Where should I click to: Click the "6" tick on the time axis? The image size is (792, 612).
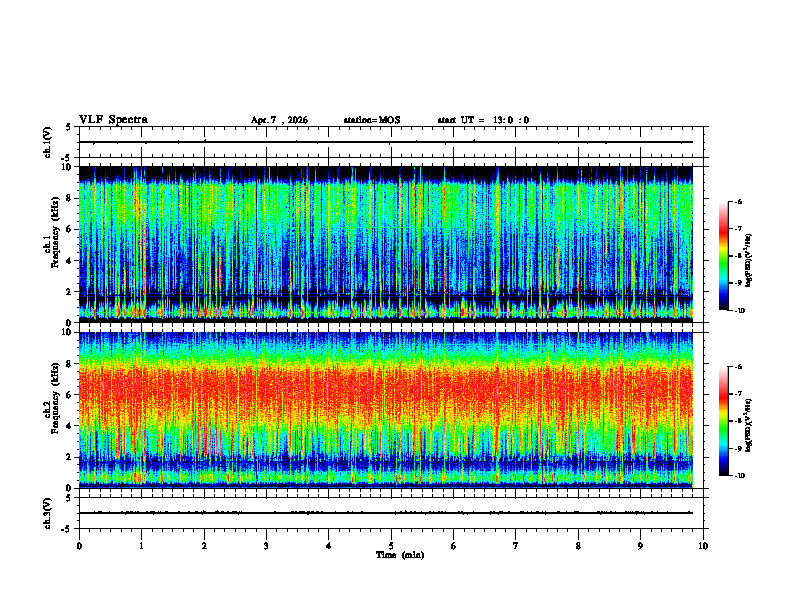pos(454,546)
